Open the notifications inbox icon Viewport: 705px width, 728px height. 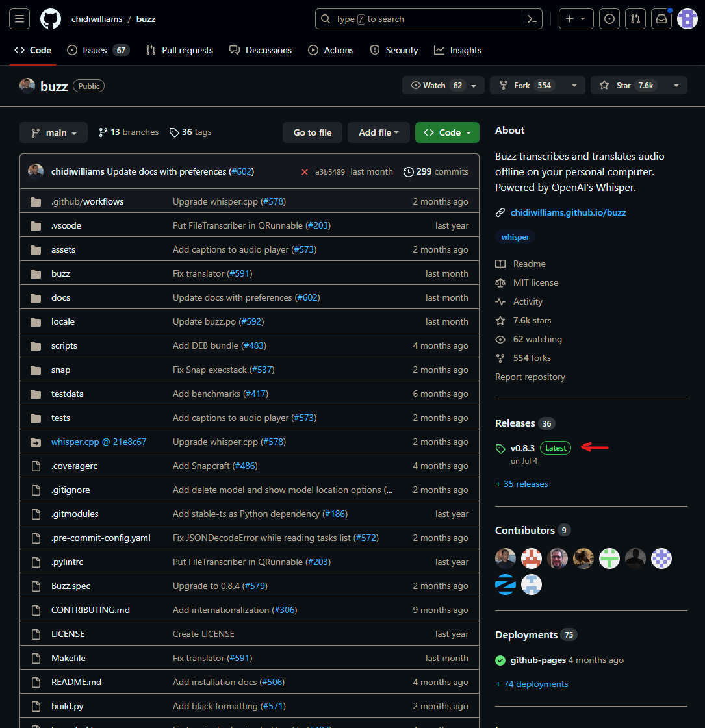coord(661,19)
